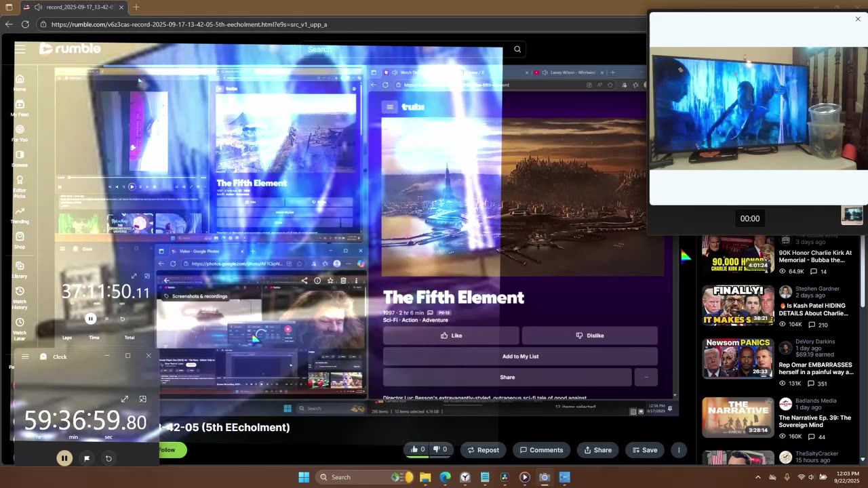Click the magnifier search icon on Rumble
The width and height of the screenshot is (868, 488).
pos(517,49)
